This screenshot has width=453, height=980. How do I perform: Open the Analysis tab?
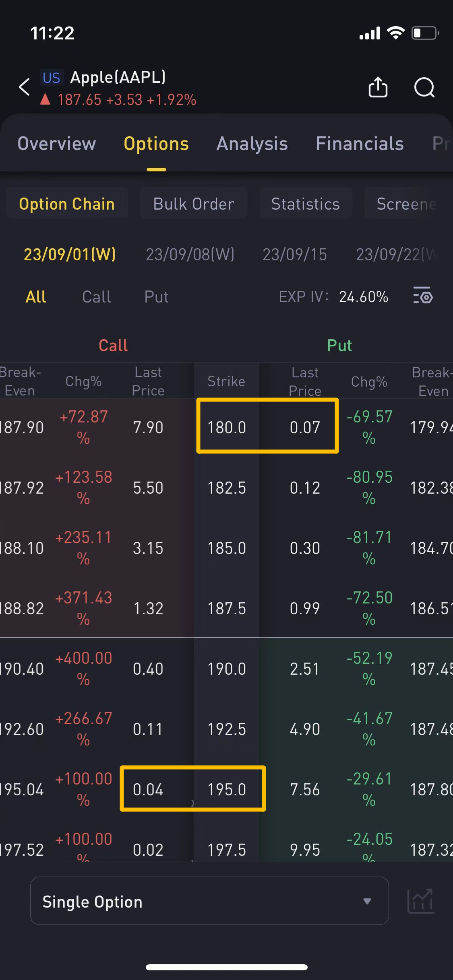point(252,144)
